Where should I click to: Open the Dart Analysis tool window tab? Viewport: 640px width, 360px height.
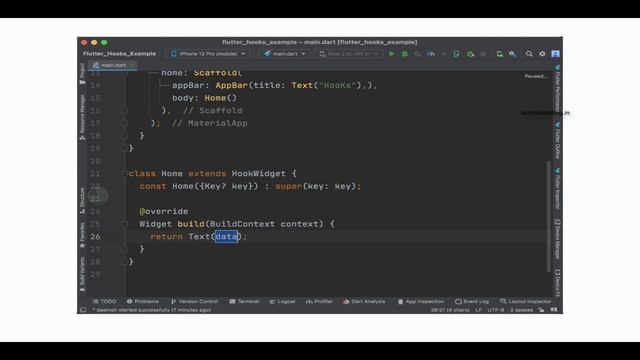pos(364,302)
